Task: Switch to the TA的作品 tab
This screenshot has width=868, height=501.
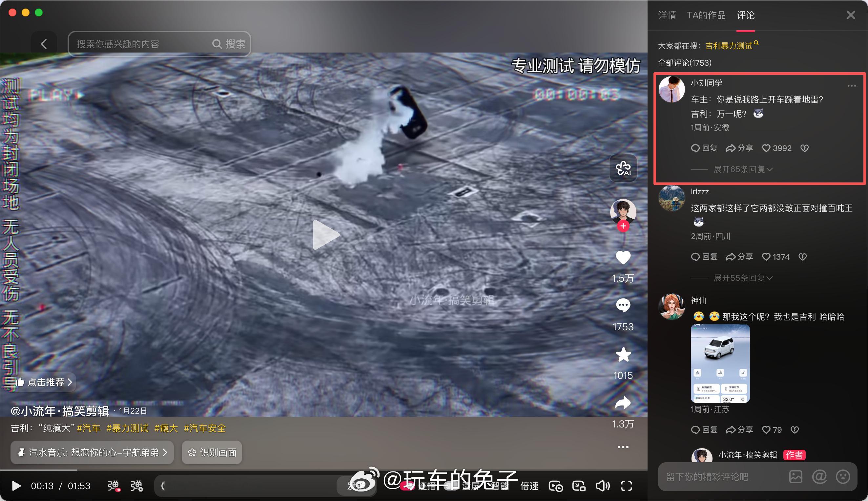Action: (x=706, y=15)
